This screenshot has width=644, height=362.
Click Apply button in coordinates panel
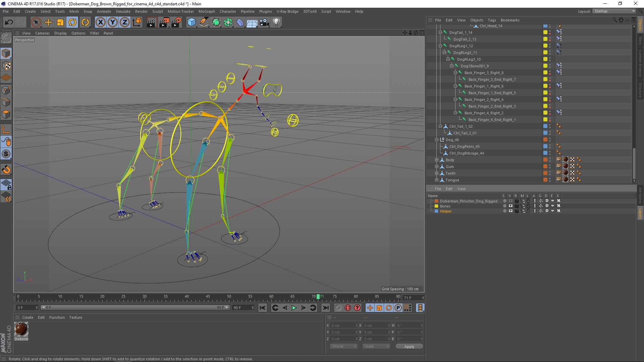(x=409, y=346)
